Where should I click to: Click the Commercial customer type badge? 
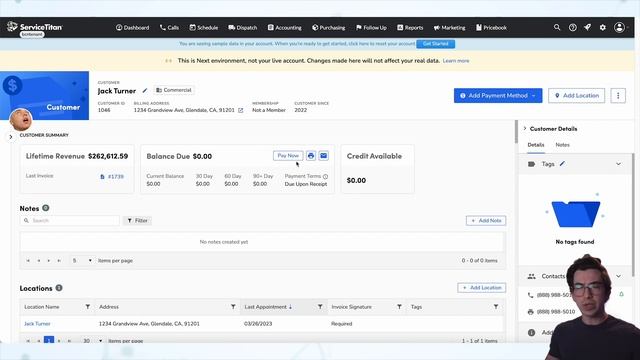click(174, 90)
